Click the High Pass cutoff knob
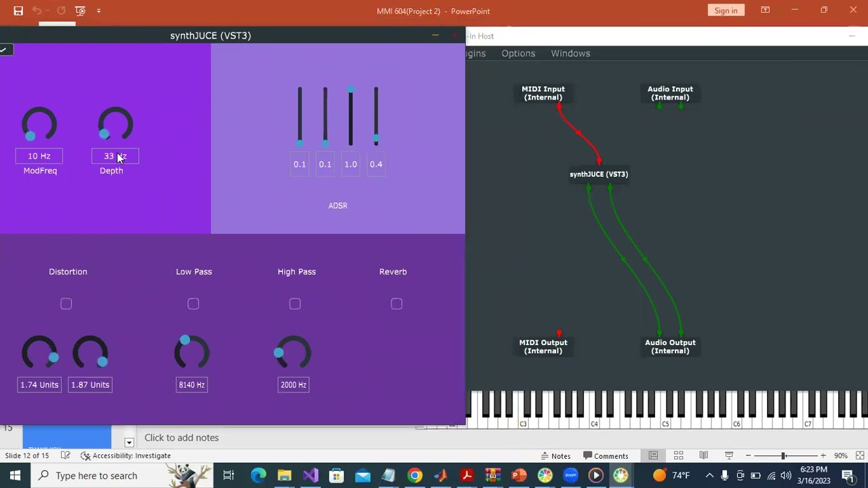 (x=294, y=352)
